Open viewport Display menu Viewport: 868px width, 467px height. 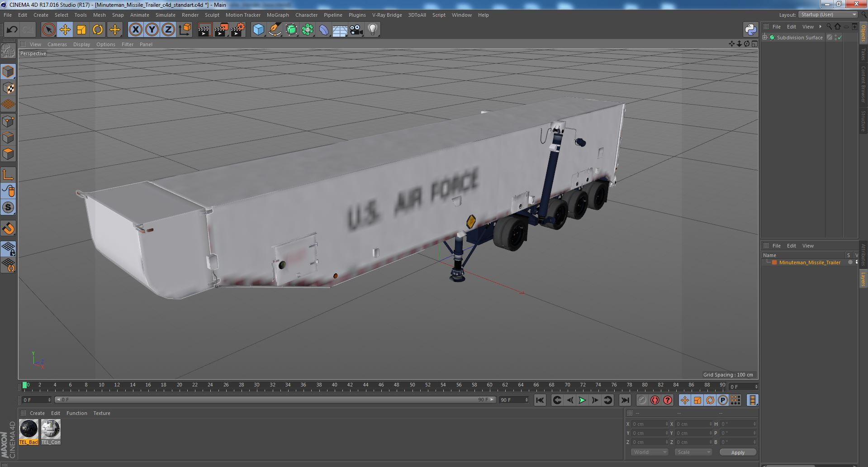pyautogui.click(x=81, y=44)
